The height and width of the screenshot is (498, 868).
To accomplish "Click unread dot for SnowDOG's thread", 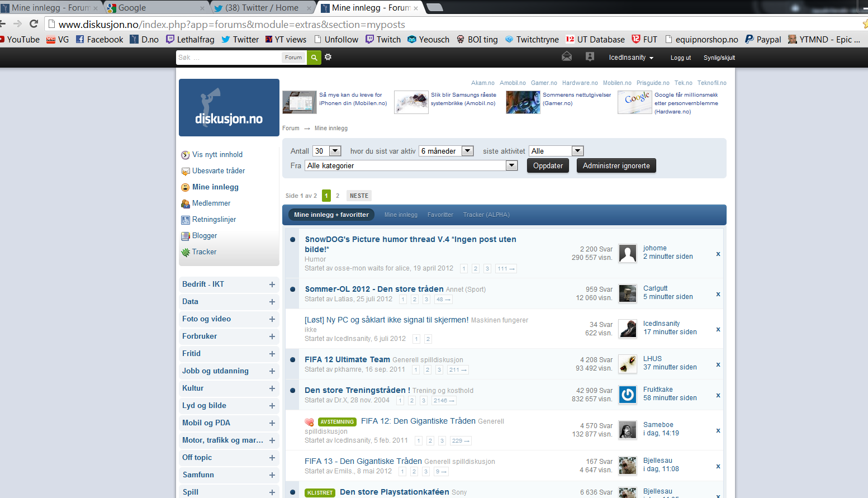I will 293,240.
